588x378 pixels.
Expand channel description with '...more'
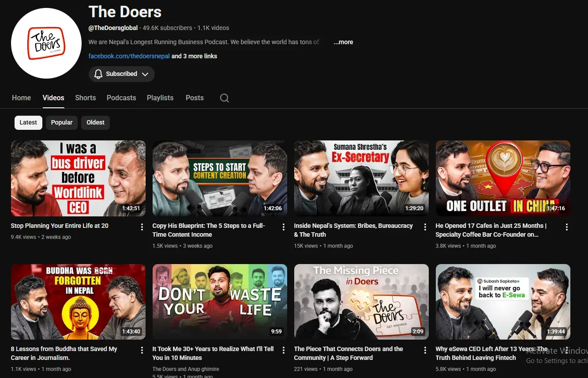[343, 42]
